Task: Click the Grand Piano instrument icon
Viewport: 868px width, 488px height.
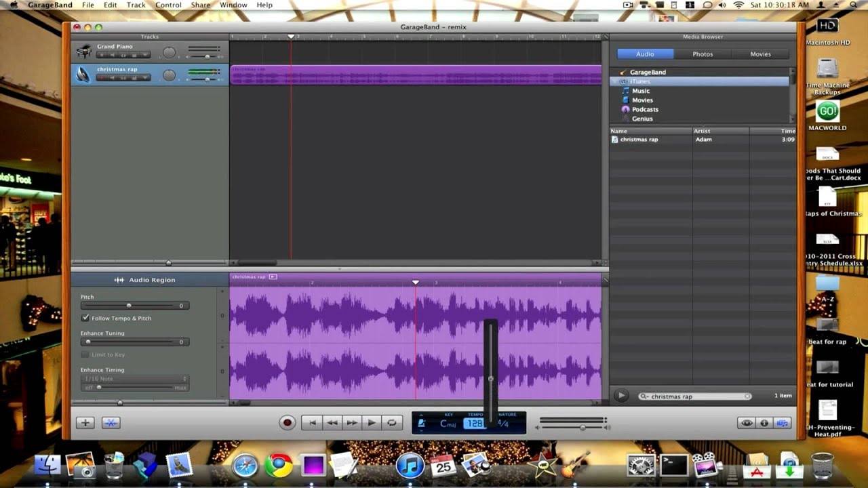Action: click(83, 52)
